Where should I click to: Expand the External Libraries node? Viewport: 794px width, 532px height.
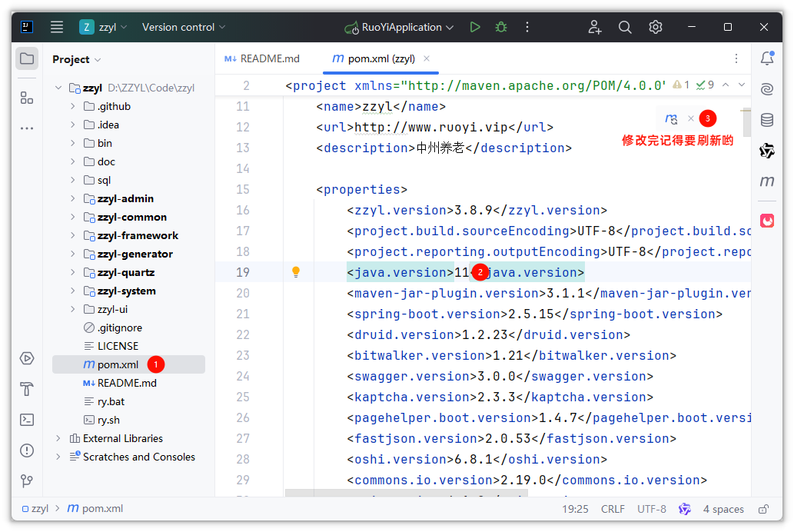pyautogui.click(x=58, y=438)
